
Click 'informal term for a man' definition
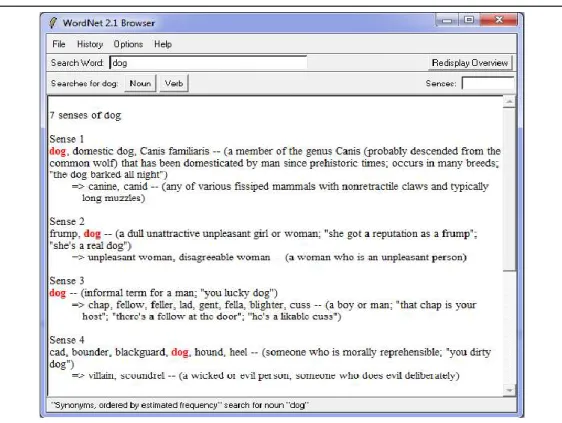tap(139, 293)
